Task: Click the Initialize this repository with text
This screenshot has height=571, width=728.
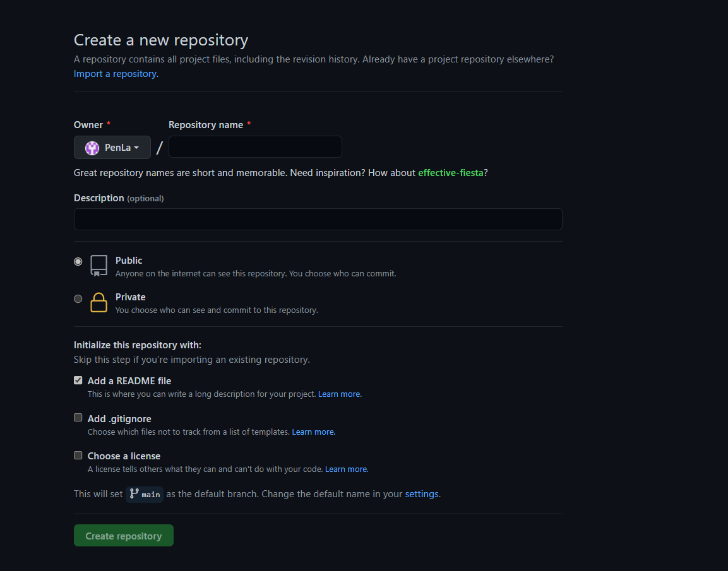Action: (138, 345)
